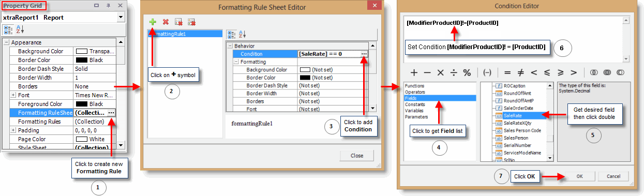Click Background Color swatch in Property Grid

tap(81, 51)
